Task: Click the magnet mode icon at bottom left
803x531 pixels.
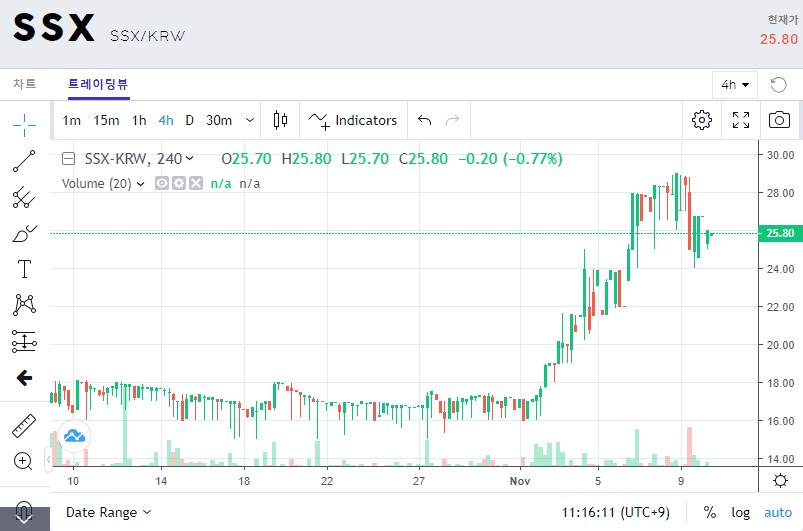Action: 24,512
